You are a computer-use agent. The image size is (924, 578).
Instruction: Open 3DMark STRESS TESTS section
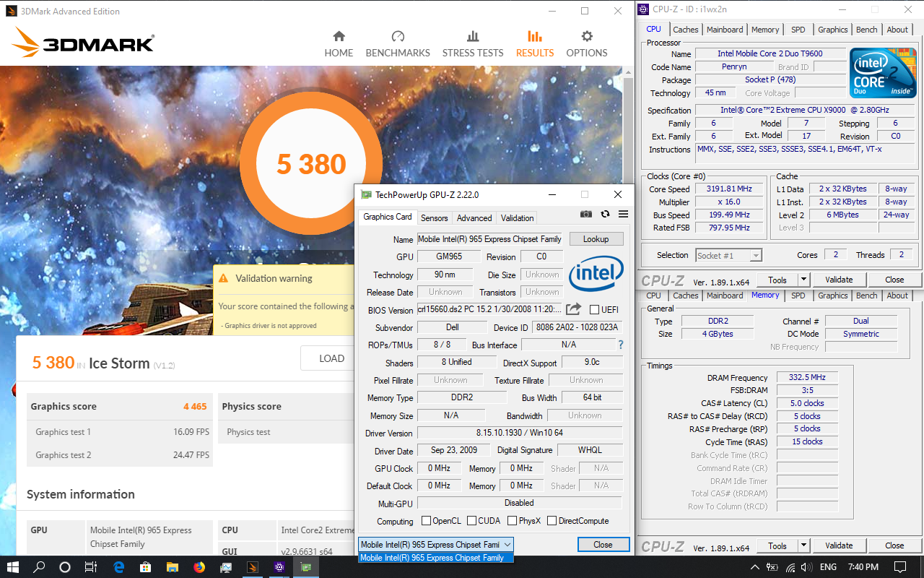click(x=473, y=44)
